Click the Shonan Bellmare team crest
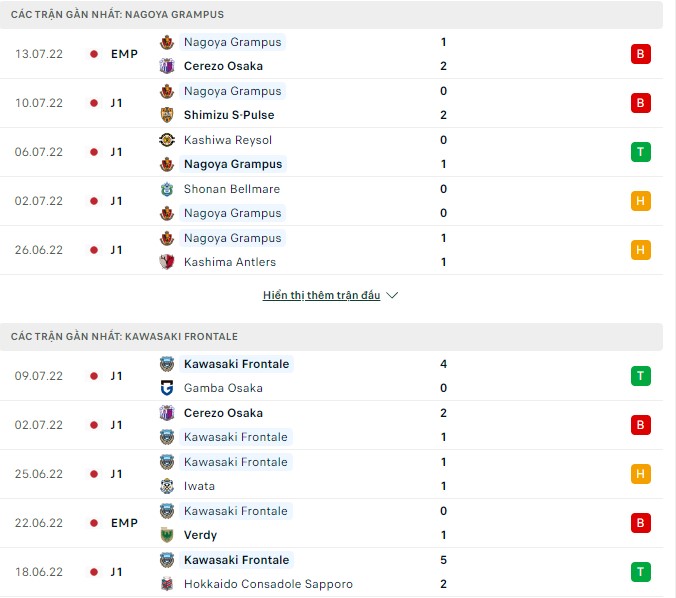This screenshot has height=598, width=676. point(167,189)
